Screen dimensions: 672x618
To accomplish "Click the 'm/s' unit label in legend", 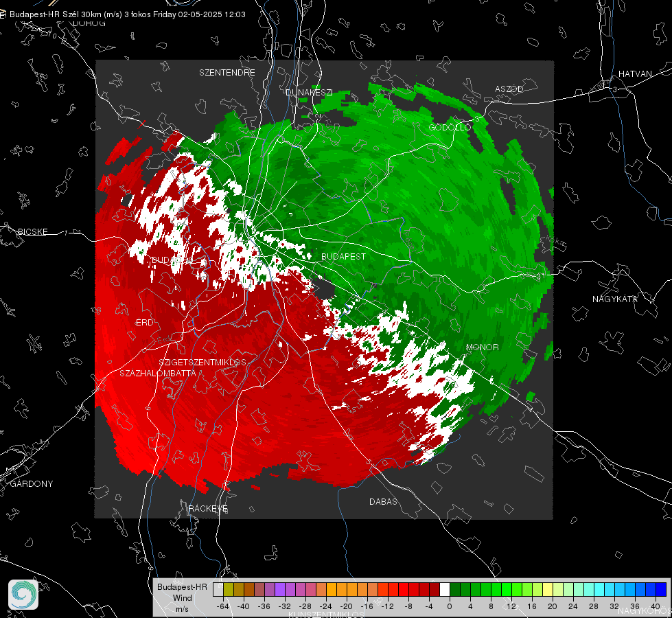I will click(182, 609).
